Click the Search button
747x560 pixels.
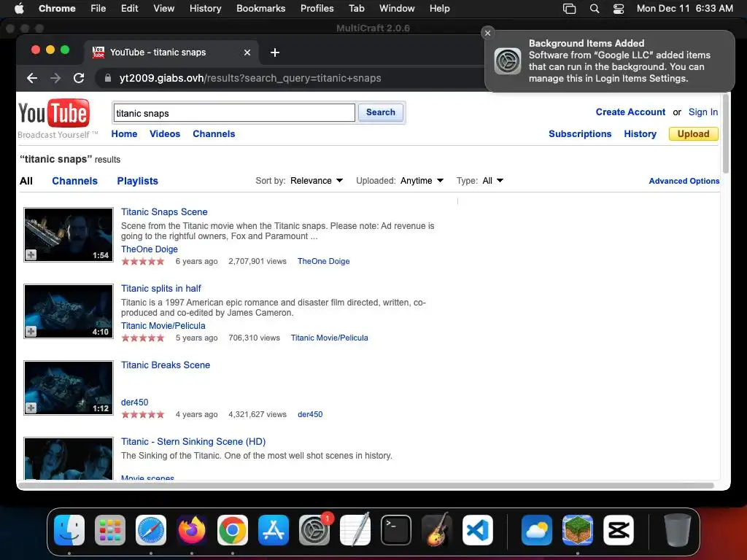tap(381, 112)
